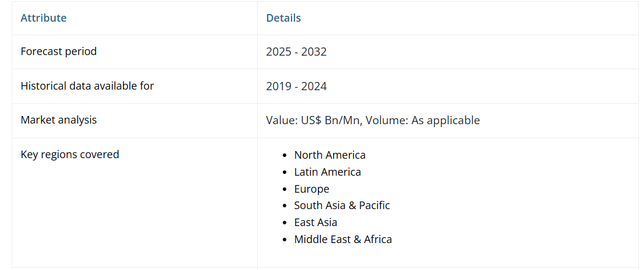Click the bullet point beside North America
The image size is (644, 270).
click(285, 156)
